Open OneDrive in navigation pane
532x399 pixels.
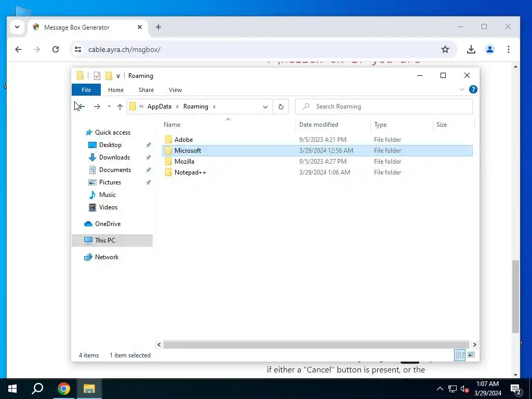coord(108,224)
